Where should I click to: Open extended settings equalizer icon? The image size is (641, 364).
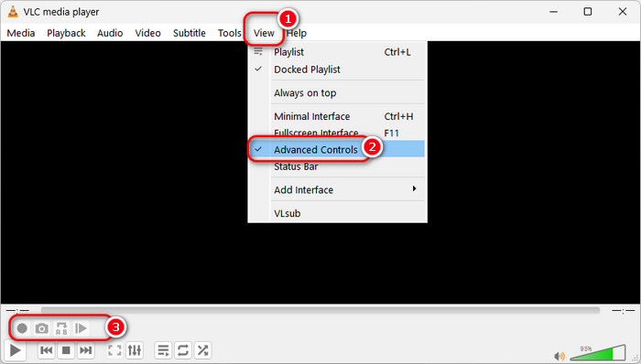click(135, 350)
